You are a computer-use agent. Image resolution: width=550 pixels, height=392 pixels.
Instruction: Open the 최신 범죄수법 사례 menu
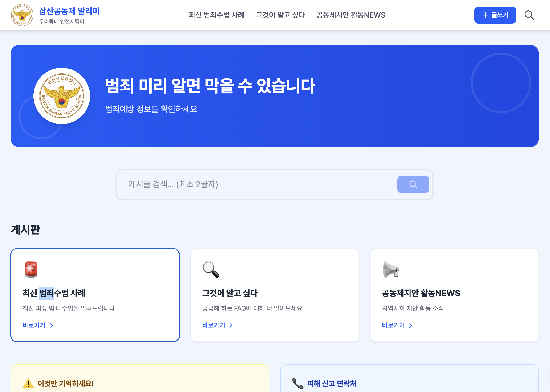(x=216, y=15)
